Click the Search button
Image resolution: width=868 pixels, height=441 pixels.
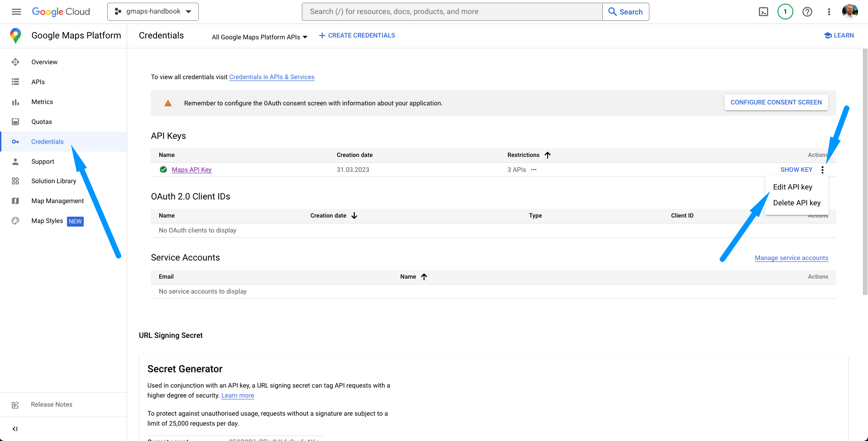[626, 12]
